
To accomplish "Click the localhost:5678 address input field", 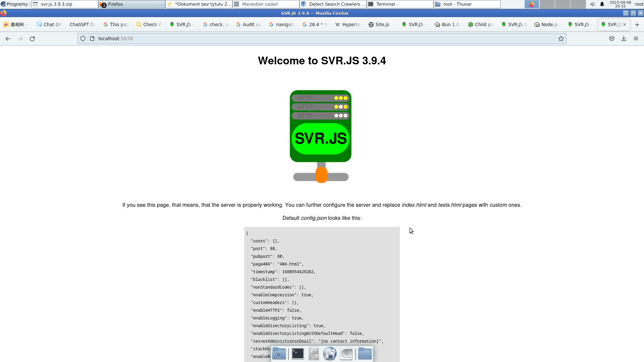I will click(x=115, y=39).
